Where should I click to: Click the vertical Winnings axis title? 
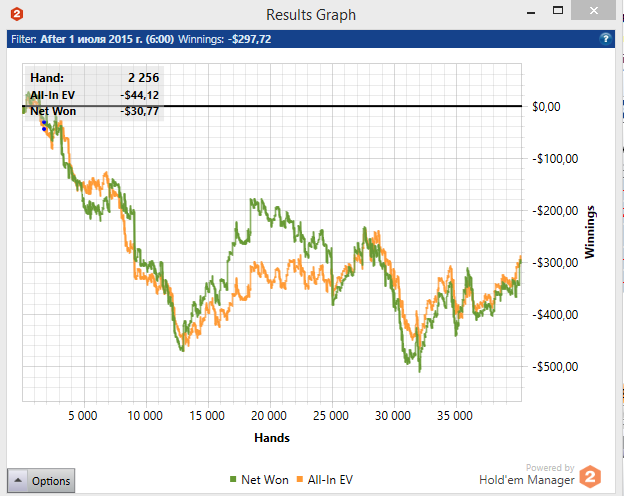point(589,232)
